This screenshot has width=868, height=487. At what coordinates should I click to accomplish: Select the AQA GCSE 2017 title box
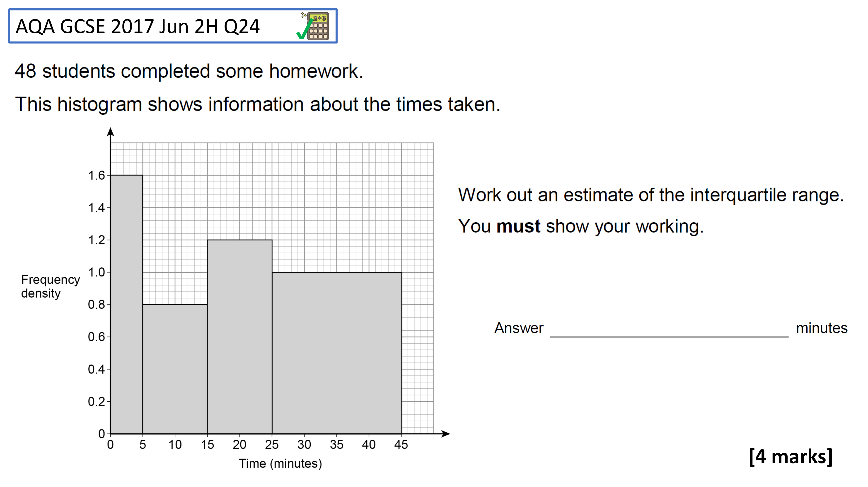pos(173,26)
